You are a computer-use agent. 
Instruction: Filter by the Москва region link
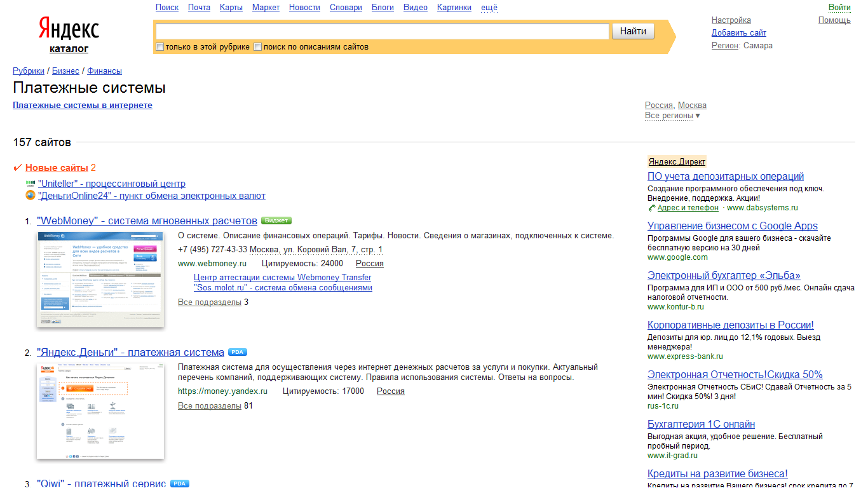click(x=692, y=105)
